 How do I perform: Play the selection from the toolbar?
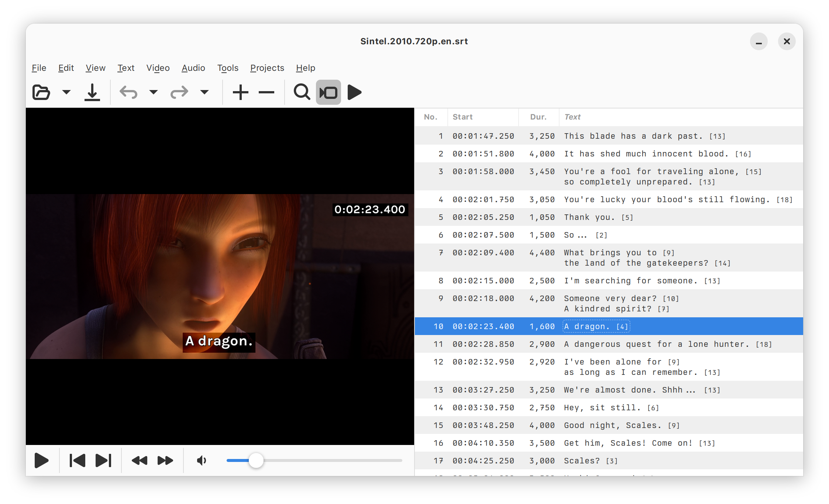[x=354, y=92]
